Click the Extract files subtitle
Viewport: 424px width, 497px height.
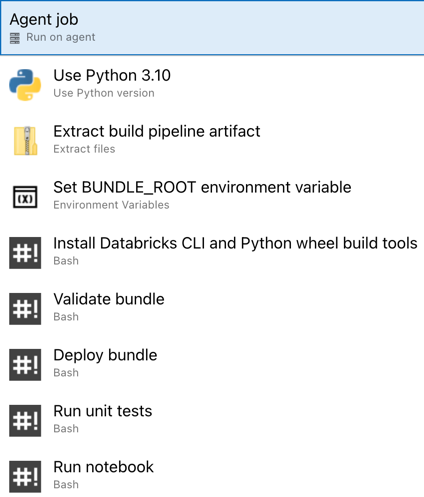[84, 149]
